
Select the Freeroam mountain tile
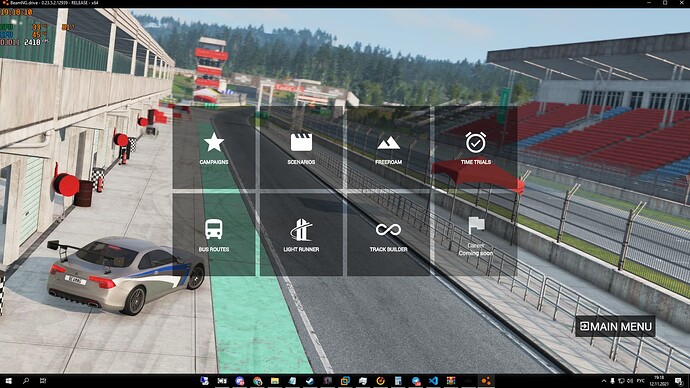[x=388, y=148]
